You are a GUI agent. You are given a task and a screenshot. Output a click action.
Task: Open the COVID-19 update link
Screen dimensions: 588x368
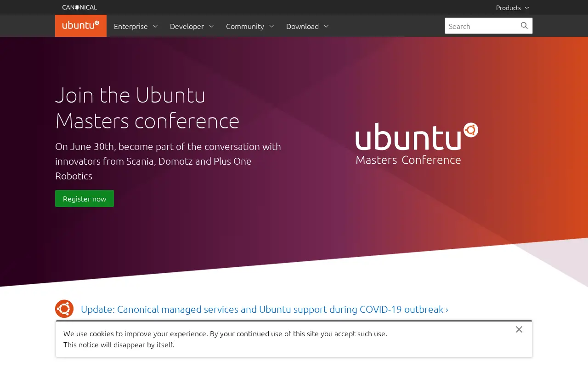pyautogui.click(x=265, y=309)
